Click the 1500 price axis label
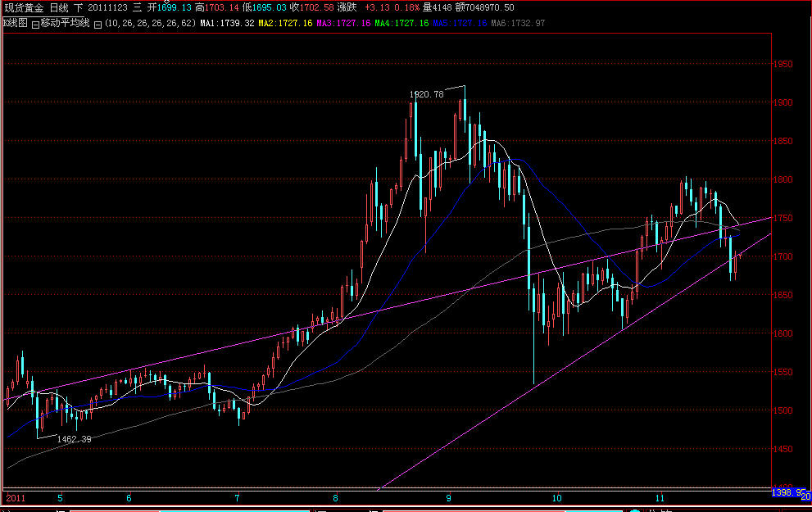The height and width of the screenshot is (512, 812). [783, 410]
